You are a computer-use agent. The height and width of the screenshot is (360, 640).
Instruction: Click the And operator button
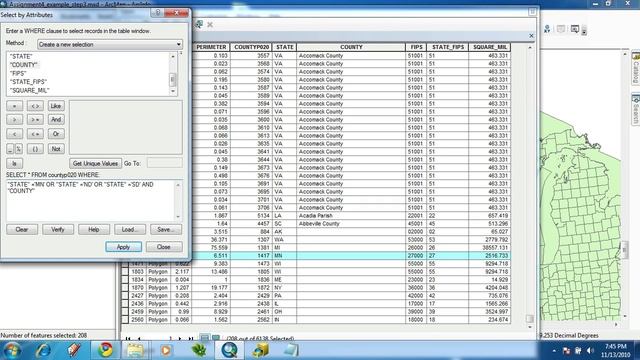click(x=56, y=120)
